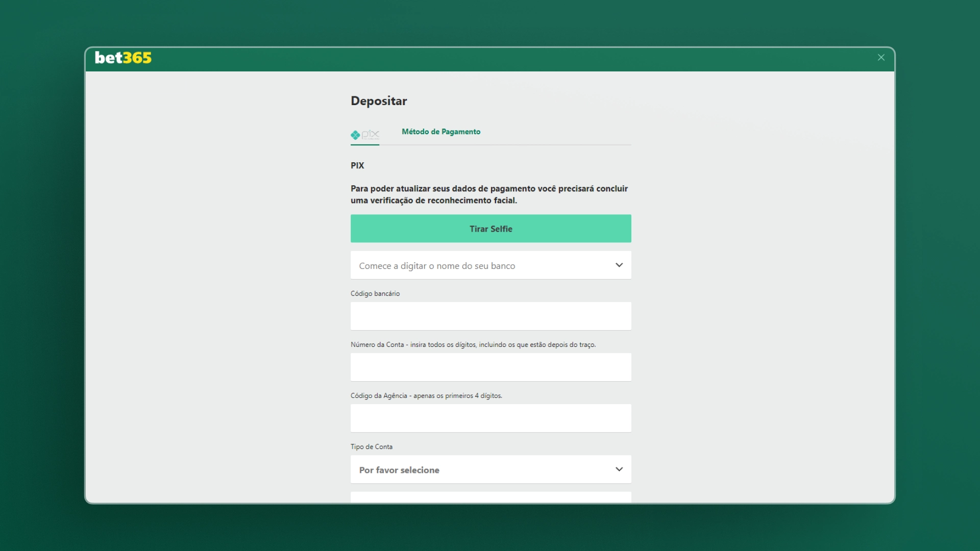This screenshot has width=980, height=551.
Task: Click the Tipo de Conta label
Action: pyautogui.click(x=372, y=446)
